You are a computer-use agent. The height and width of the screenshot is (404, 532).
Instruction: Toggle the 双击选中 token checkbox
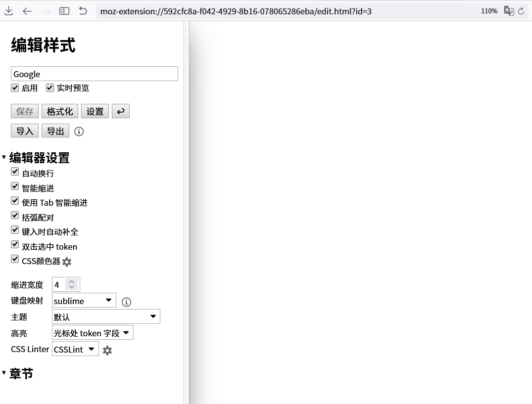pyautogui.click(x=15, y=244)
